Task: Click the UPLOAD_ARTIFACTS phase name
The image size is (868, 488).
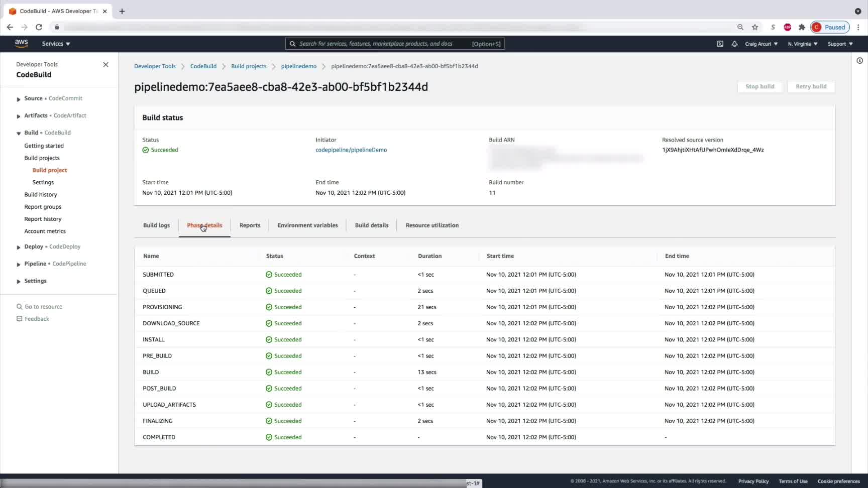Action: [169, 405]
